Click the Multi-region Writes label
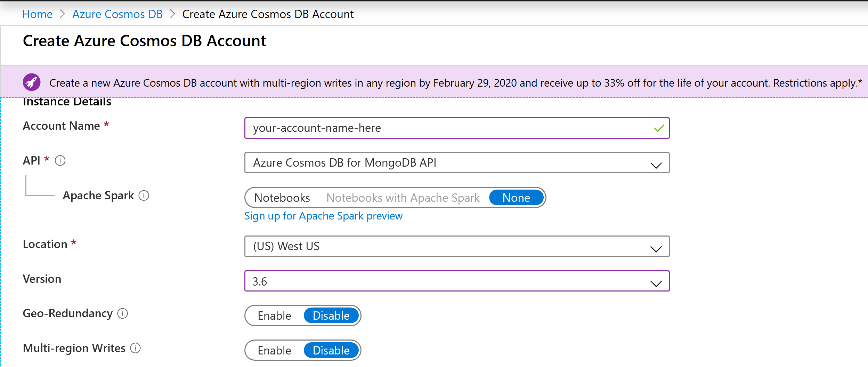The height and width of the screenshot is (367, 868). tap(74, 348)
